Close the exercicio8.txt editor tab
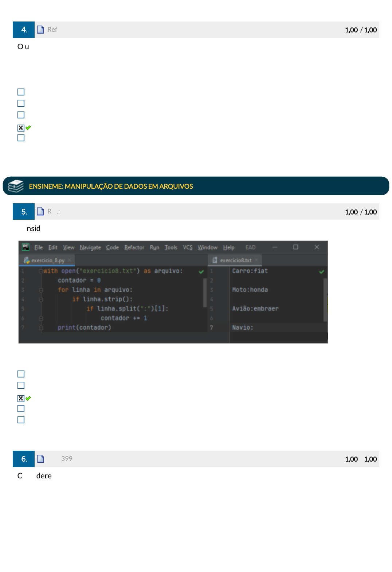This screenshot has height=572, width=392. click(256, 260)
